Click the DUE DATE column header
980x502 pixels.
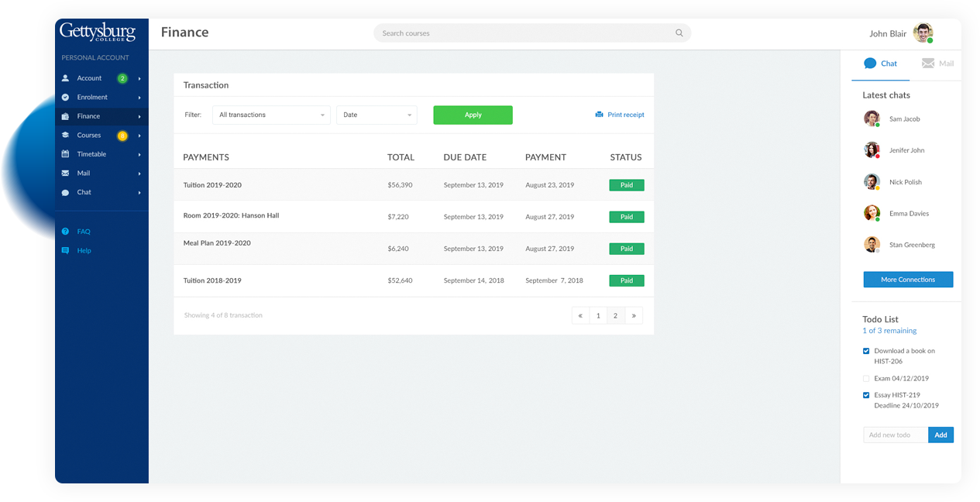pos(465,157)
